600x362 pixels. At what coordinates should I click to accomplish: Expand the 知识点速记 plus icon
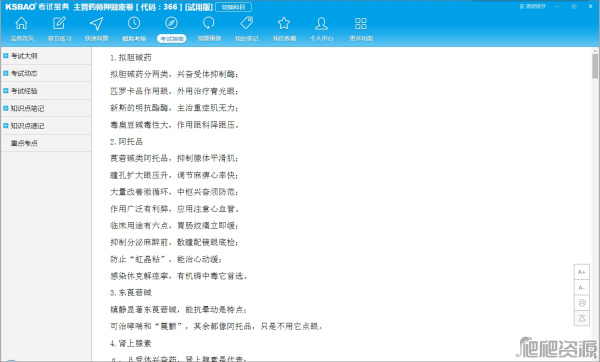[x=5, y=126]
